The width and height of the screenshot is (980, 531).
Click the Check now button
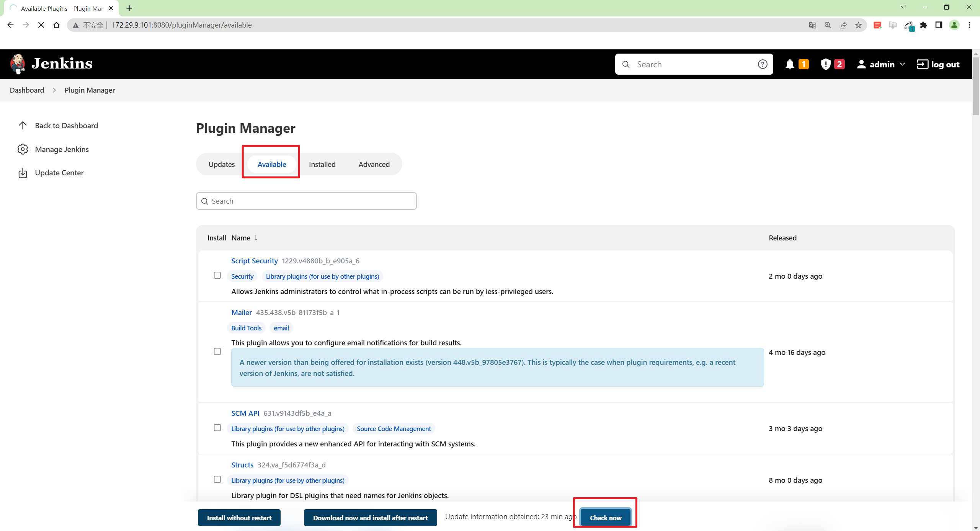606,518
